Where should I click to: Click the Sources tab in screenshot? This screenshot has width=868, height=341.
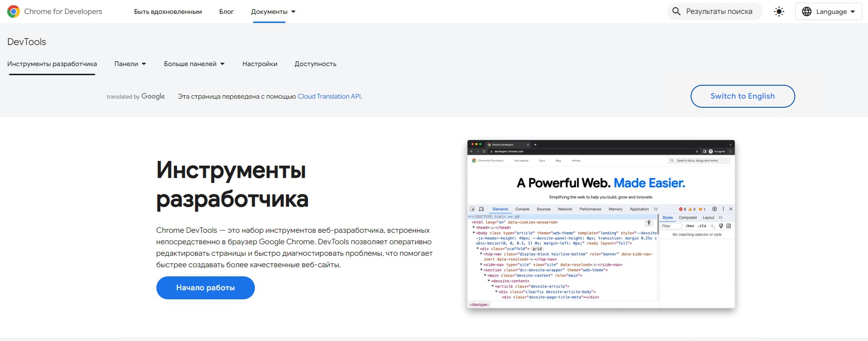(543, 209)
